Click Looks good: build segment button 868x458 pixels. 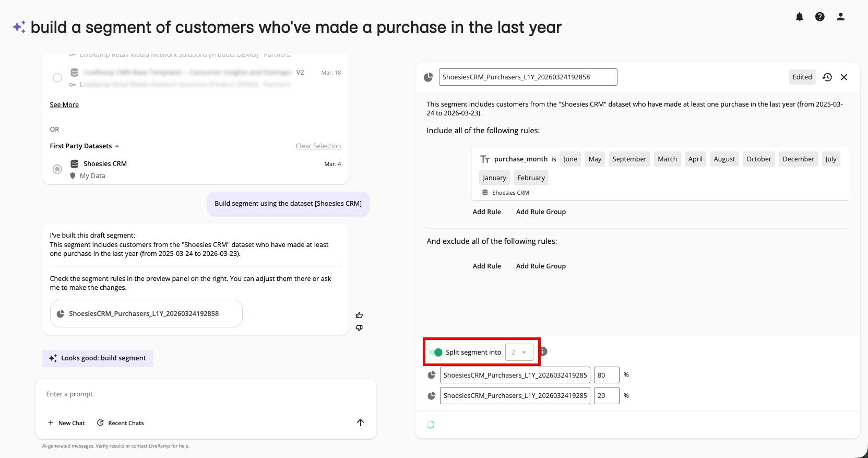point(98,358)
